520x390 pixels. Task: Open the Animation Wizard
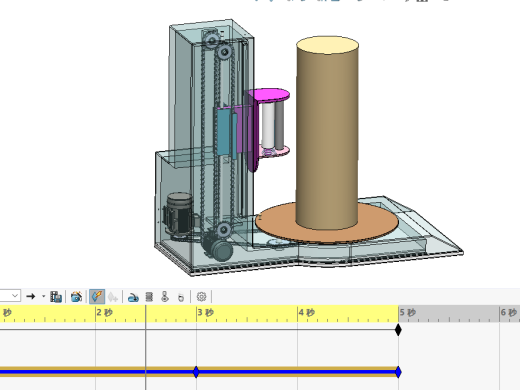[x=76, y=296]
